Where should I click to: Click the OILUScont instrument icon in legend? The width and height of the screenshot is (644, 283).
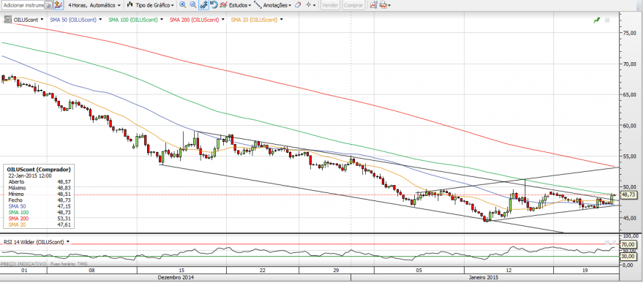(x=7, y=19)
